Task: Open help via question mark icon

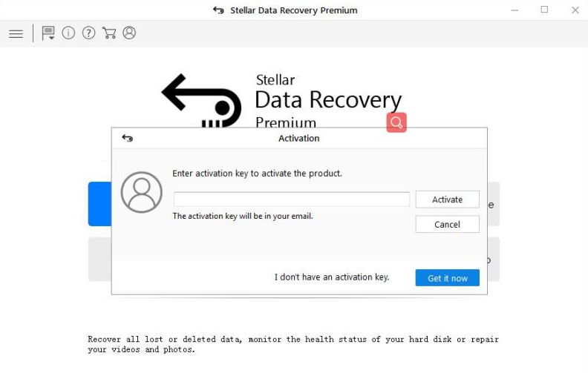Action: 88,33
